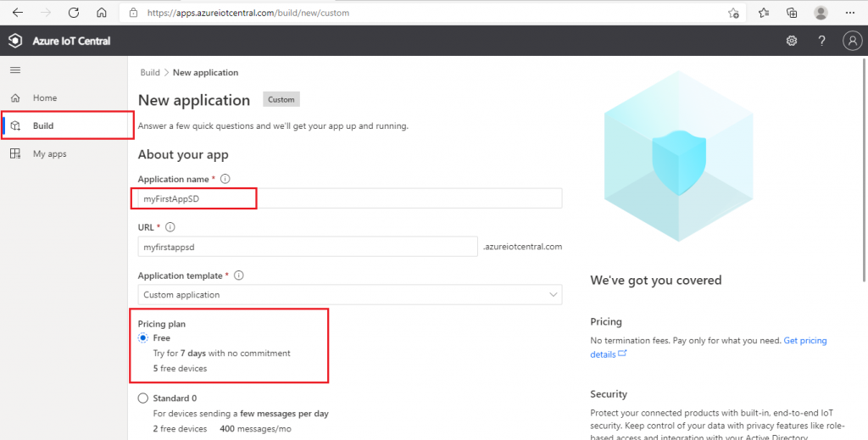Select Build in the sidebar
This screenshot has width=868, height=440.
coord(42,126)
